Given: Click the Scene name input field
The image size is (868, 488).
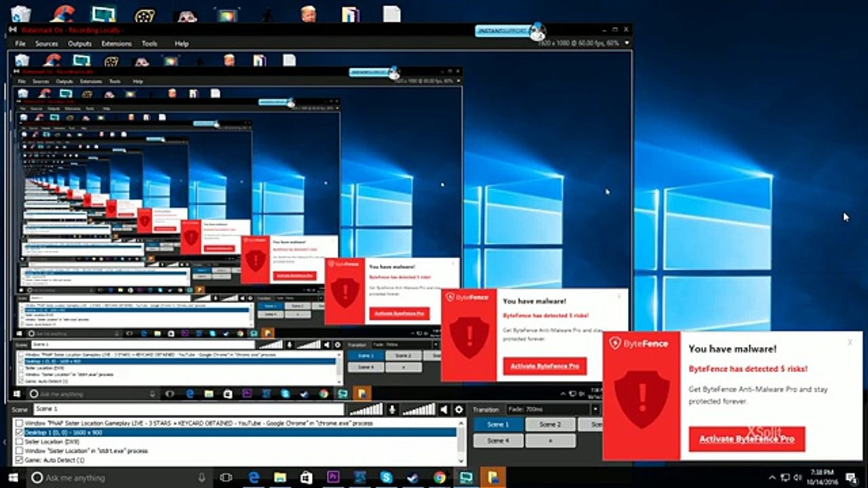Looking at the screenshot, I should (x=189, y=409).
